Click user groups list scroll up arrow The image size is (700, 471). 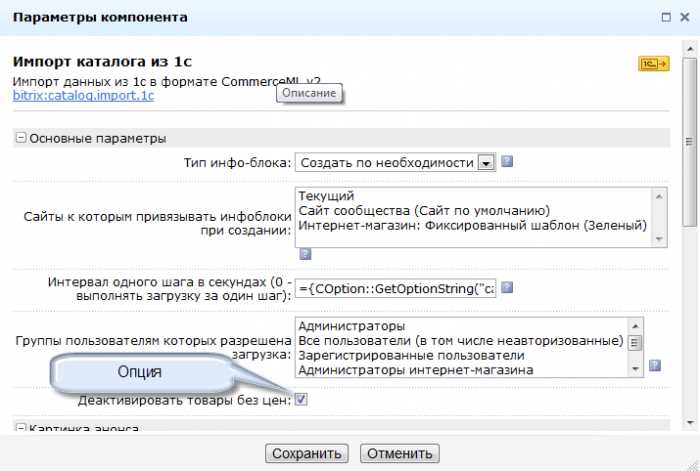635,326
